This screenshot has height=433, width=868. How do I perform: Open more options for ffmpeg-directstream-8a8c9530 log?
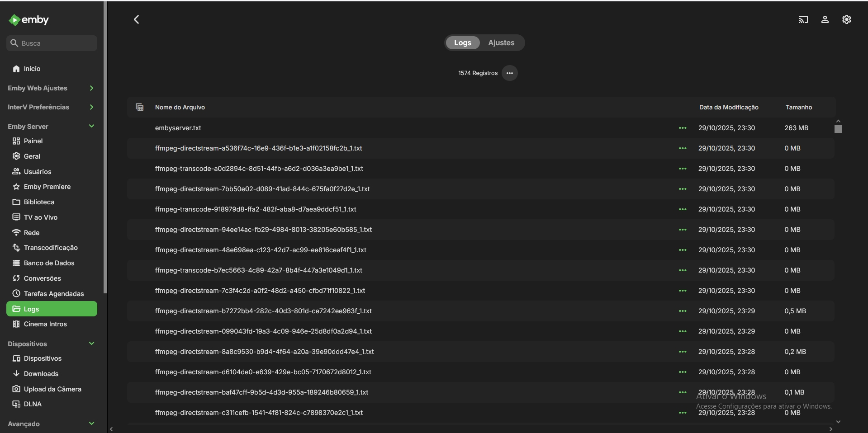pos(683,352)
